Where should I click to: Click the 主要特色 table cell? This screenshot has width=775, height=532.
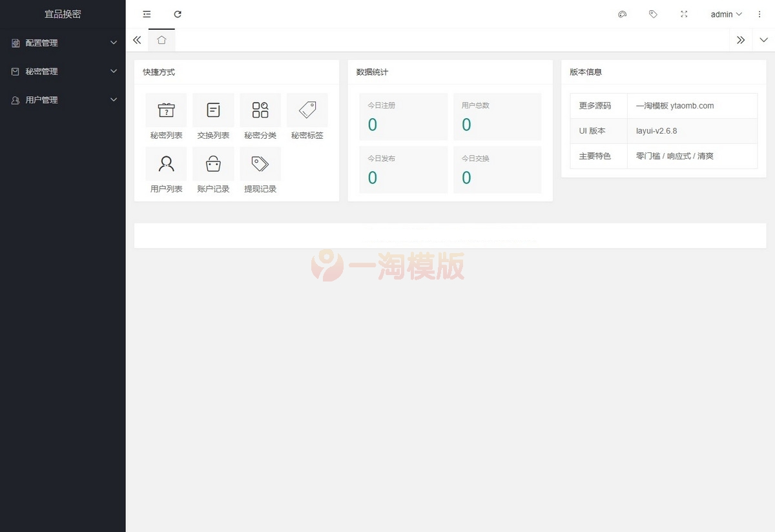[599, 156]
